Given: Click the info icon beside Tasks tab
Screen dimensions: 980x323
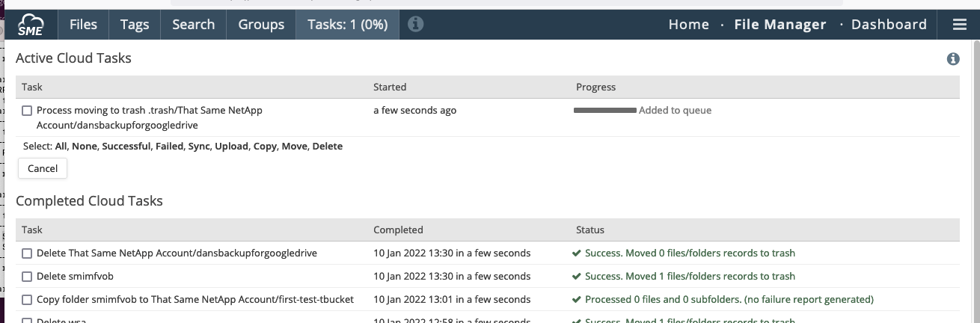Looking at the screenshot, I should pyautogui.click(x=416, y=25).
